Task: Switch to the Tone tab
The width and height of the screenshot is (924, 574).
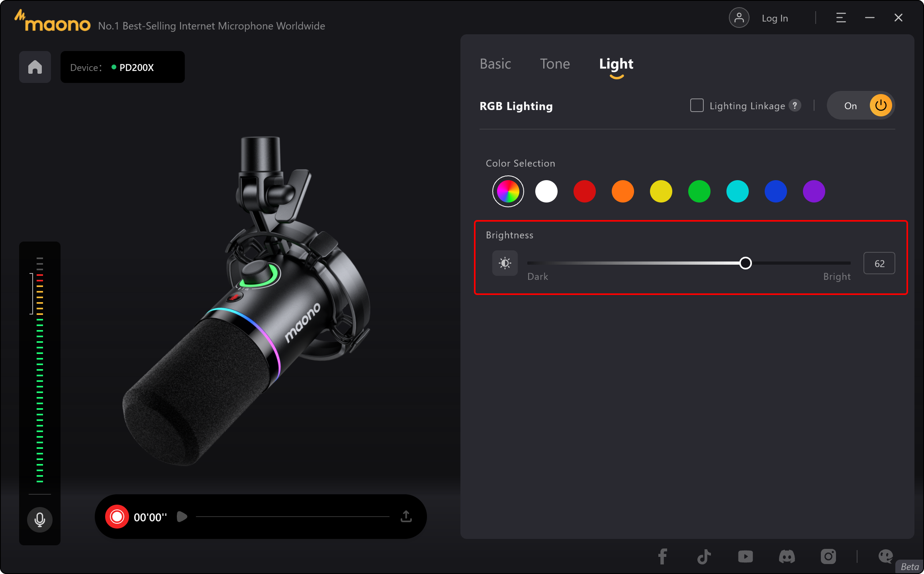Action: [555, 64]
